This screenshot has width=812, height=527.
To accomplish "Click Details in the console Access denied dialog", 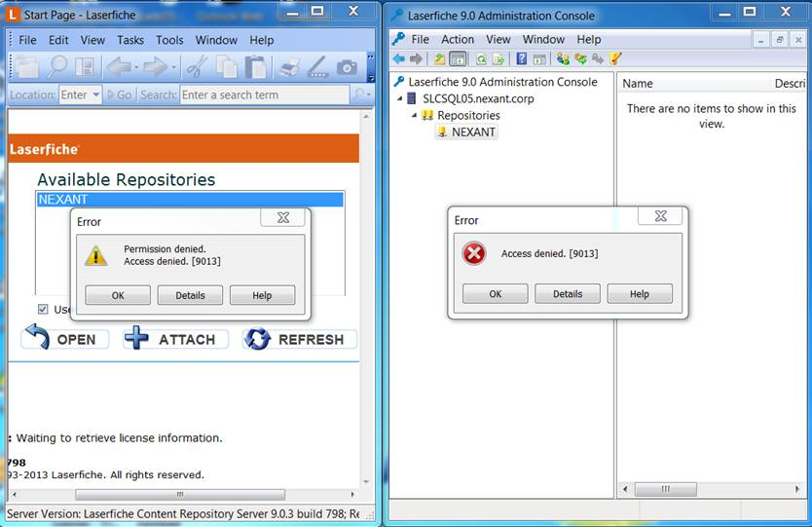I will [x=568, y=294].
